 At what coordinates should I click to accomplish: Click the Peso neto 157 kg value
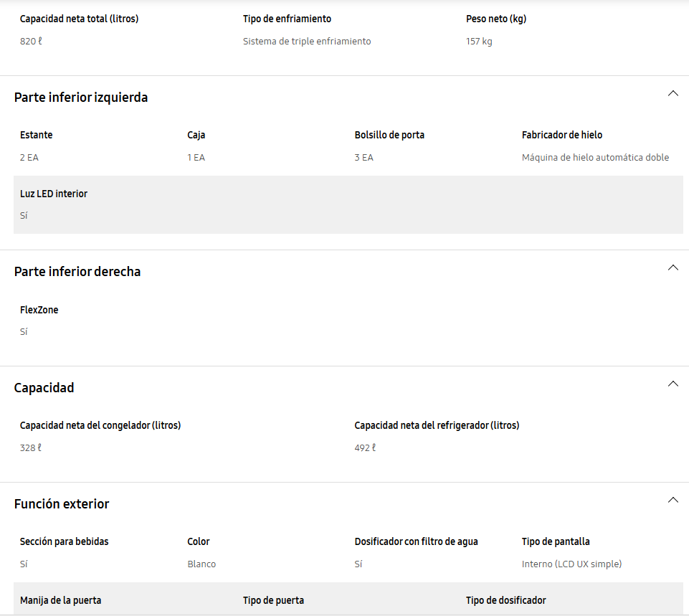479,42
